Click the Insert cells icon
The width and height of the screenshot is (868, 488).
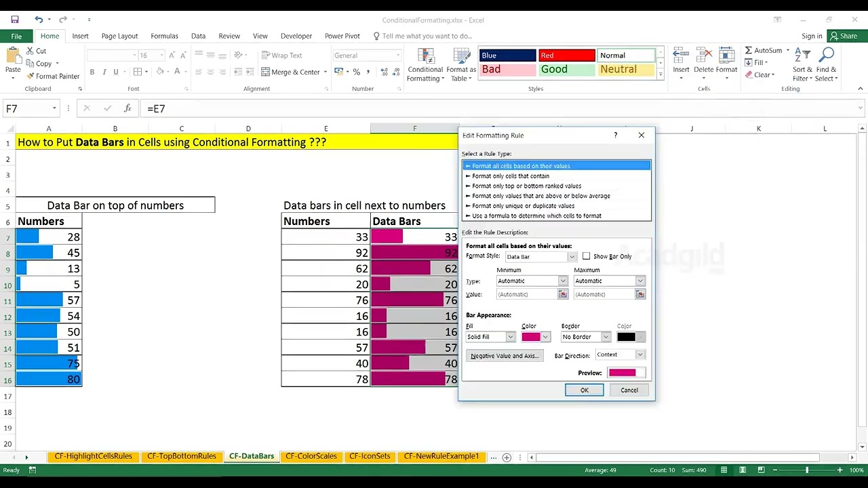click(681, 56)
